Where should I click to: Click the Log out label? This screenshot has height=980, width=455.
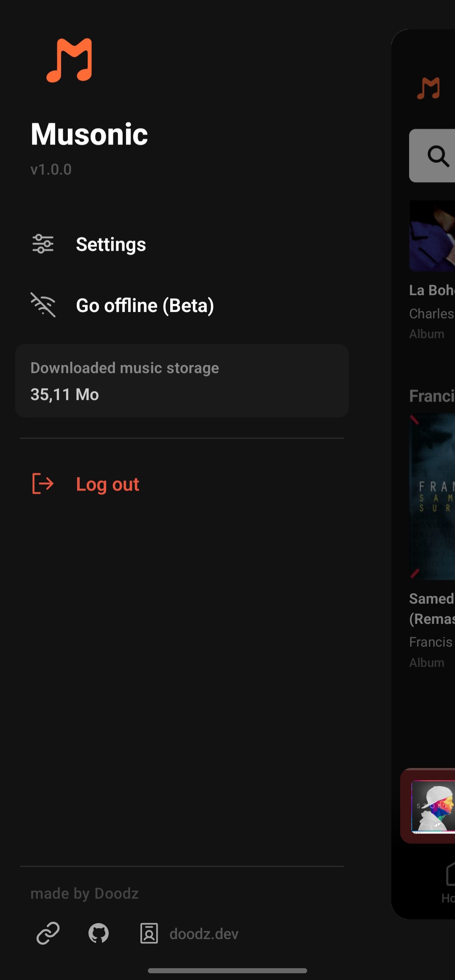click(x=107, y=484)
